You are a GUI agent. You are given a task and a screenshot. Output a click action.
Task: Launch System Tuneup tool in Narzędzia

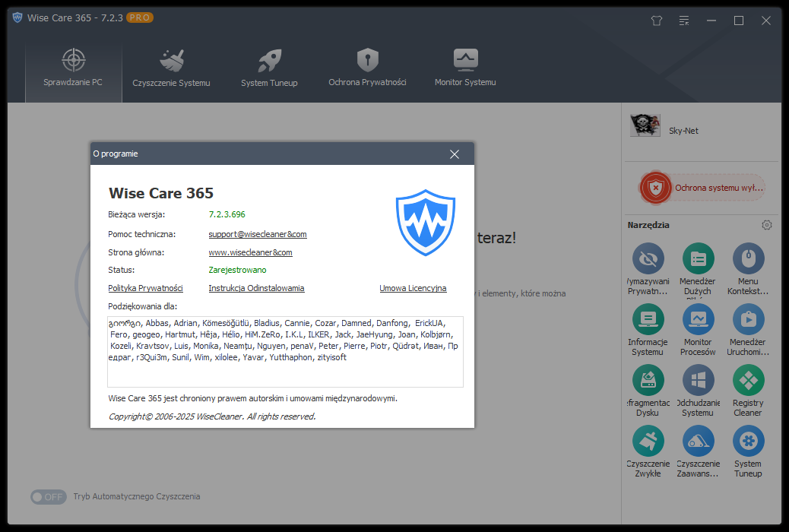pyautogui.click(x=748, y=452)
